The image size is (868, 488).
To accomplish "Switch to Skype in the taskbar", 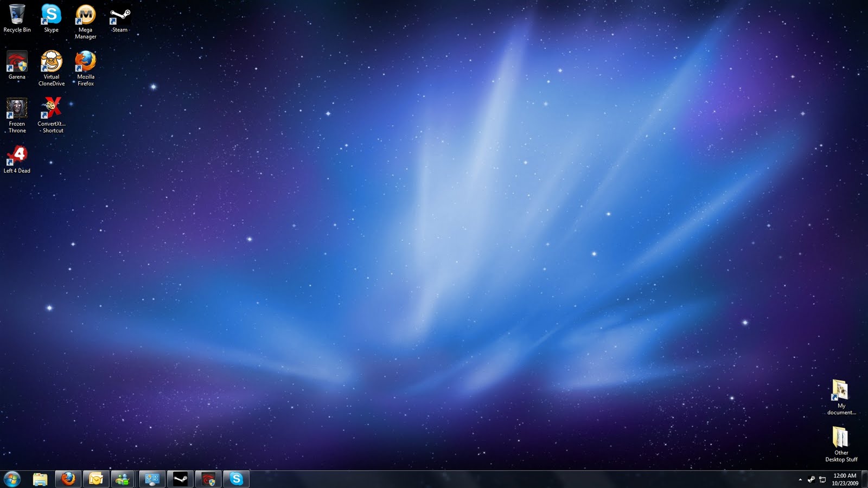I will [237, 479].
